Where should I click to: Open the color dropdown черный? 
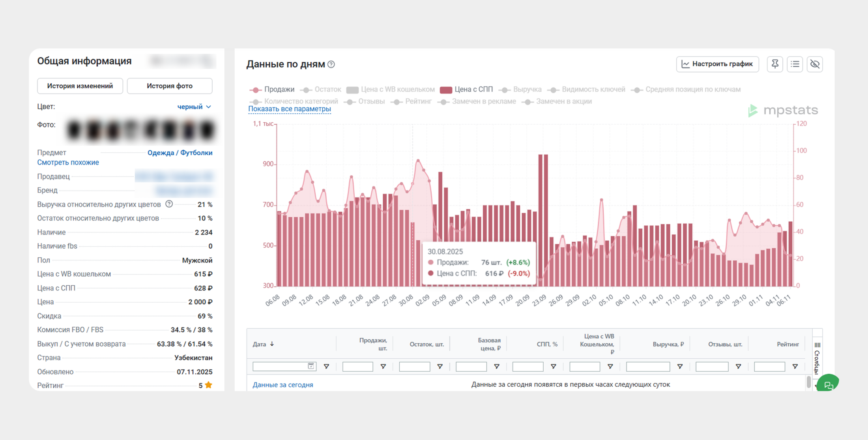pyautogui.click(x=194, y=107)
